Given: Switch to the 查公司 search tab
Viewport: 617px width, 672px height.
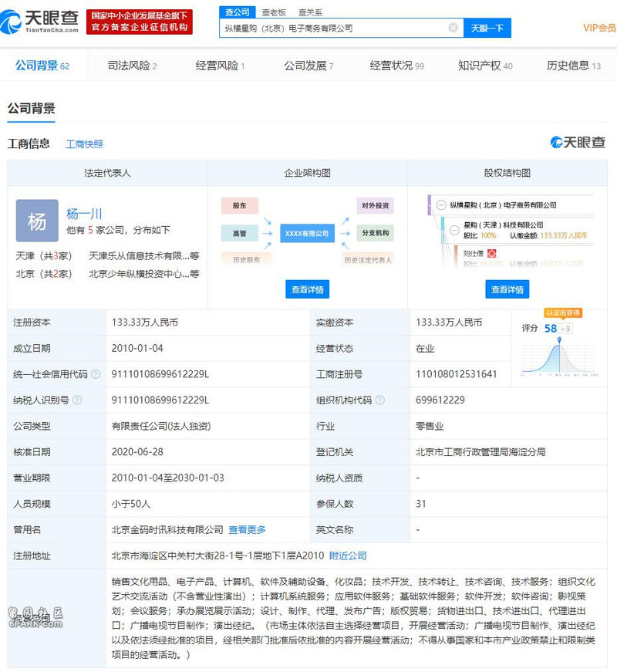Looking at the screenshot, I should point(237,12).
